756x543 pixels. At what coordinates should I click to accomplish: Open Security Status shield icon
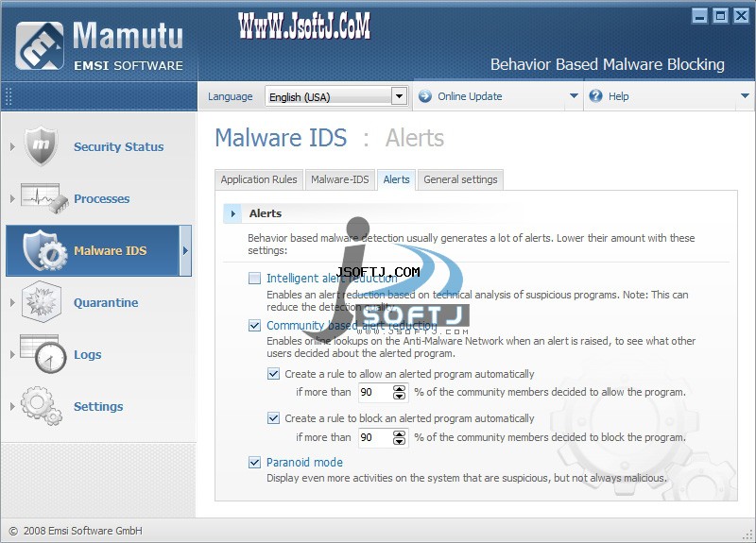pos(41,146)
